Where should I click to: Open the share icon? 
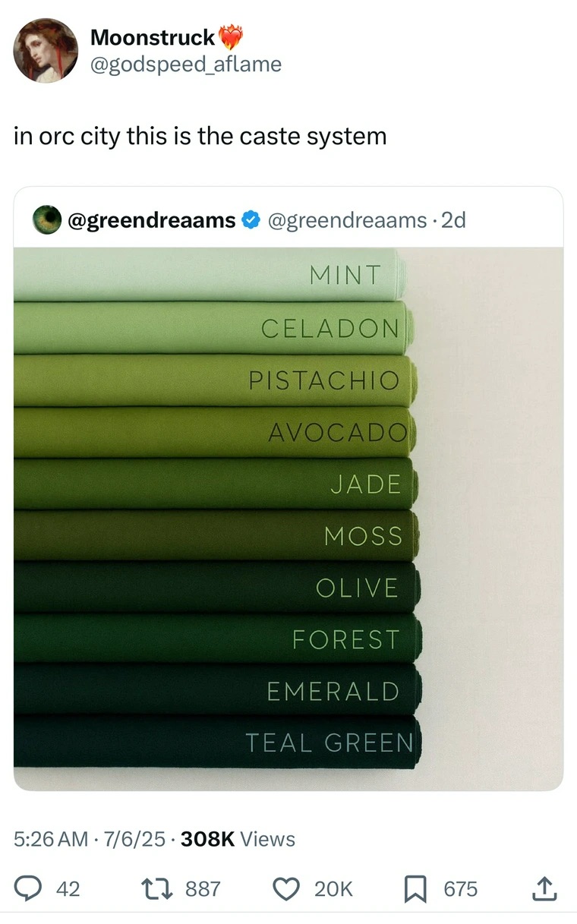click(545, 889)
